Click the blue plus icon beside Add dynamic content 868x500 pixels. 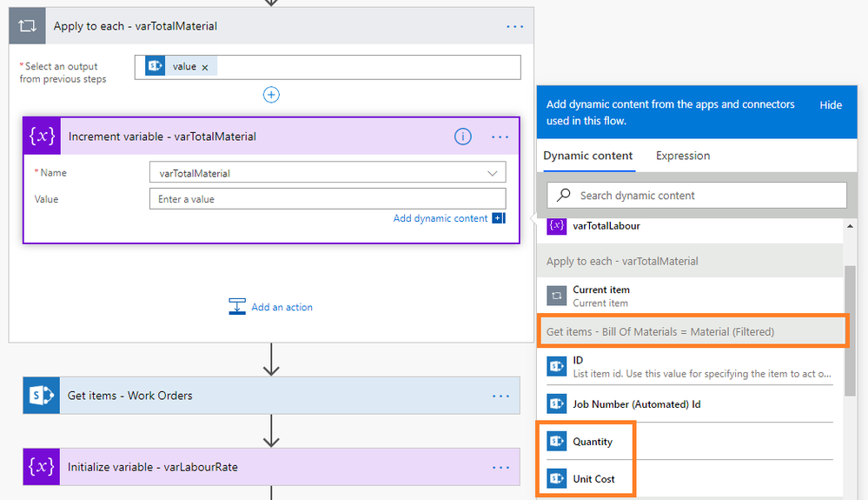pyautogui.click(x=499, y=218)
